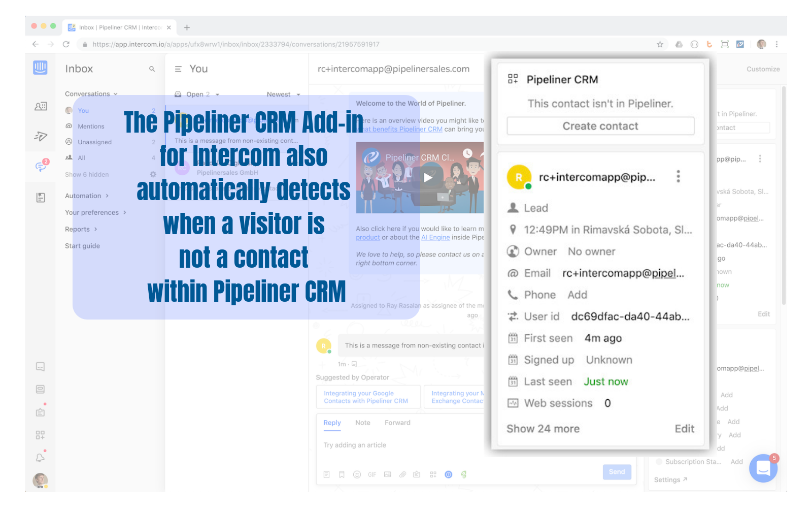Image resolution: width=812 pixels, height=508 pixels.
Task: Add a GIF to the reply
Action: point(372,474)
